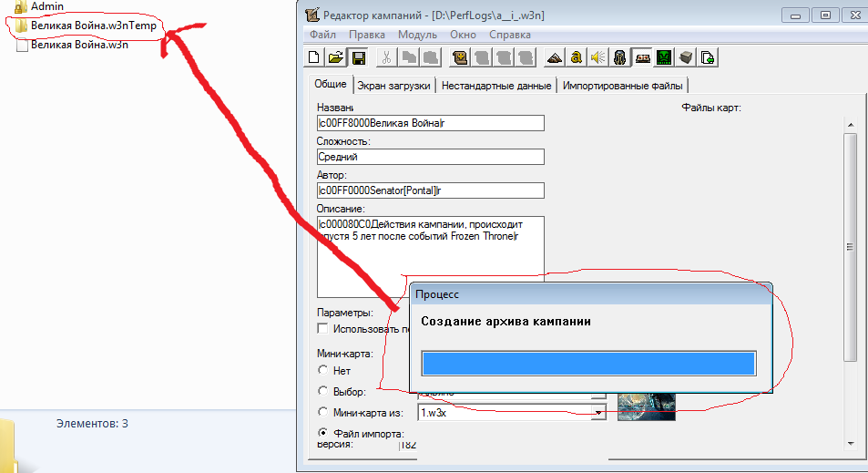Click the Создание архива кампании message
The height and width of the screenshot is (473, 868).
coord(505,321)
